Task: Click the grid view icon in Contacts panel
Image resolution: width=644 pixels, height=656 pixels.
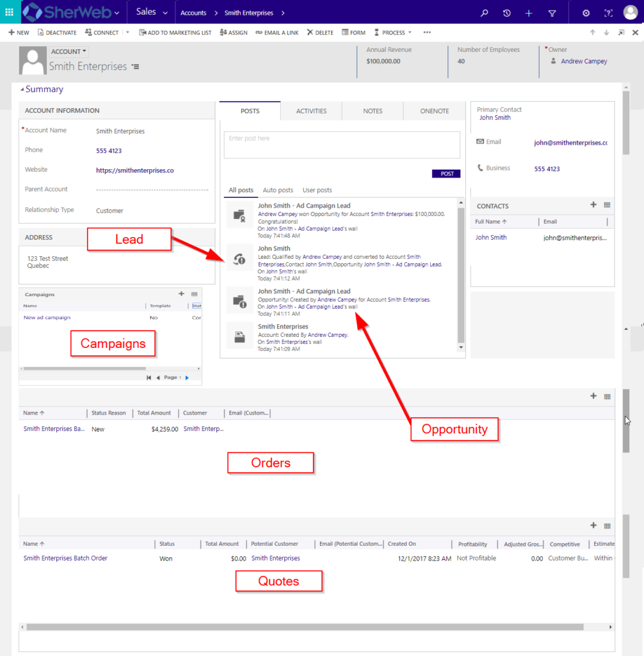Action: point(607,205)
